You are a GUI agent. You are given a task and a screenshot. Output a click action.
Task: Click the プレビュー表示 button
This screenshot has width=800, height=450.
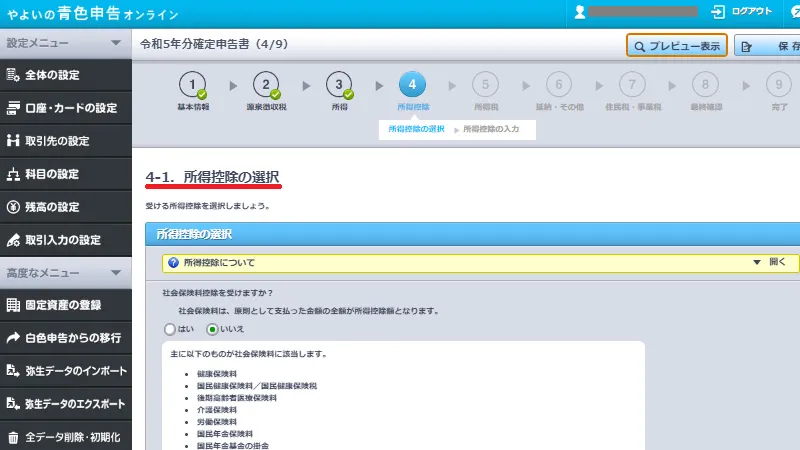677,46
